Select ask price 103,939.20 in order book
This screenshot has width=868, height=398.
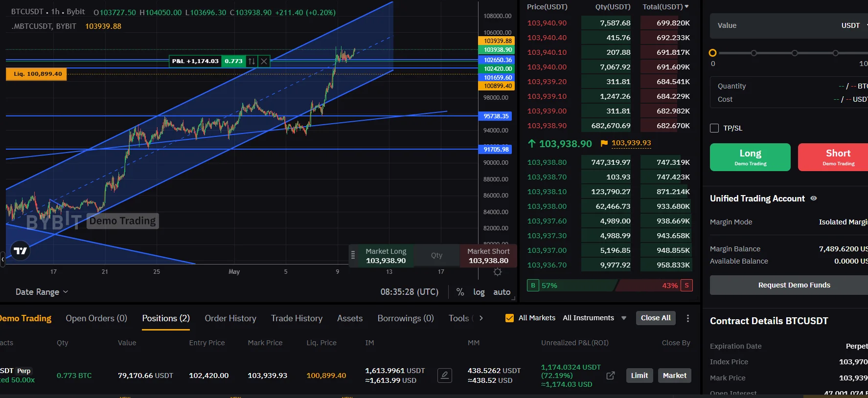click(547, 82)
